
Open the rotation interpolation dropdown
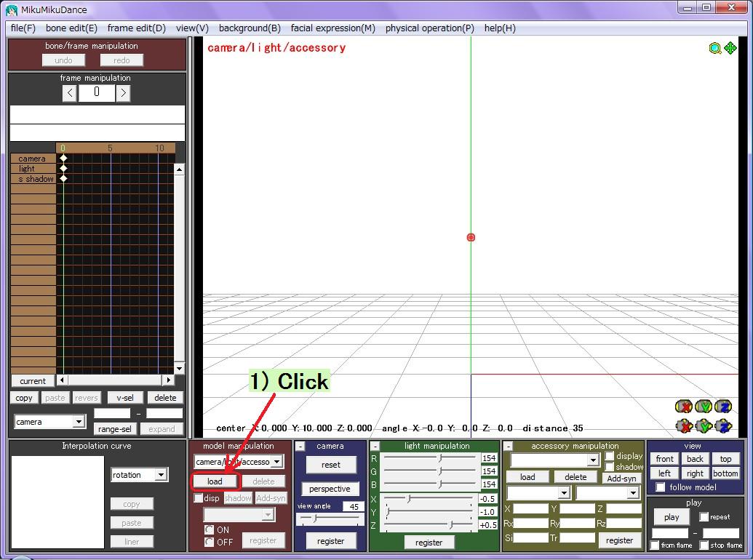[161, 475]
